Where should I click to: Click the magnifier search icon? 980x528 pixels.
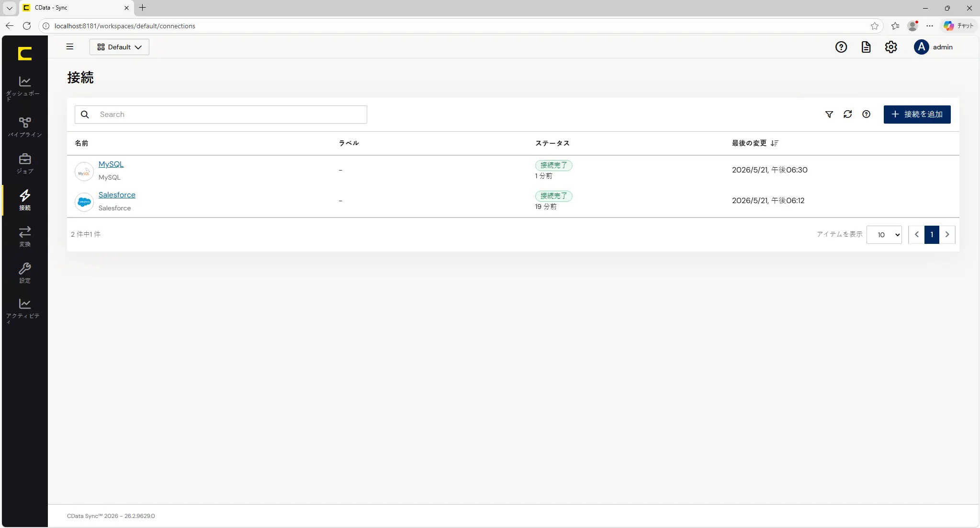(x=85, y=115)
